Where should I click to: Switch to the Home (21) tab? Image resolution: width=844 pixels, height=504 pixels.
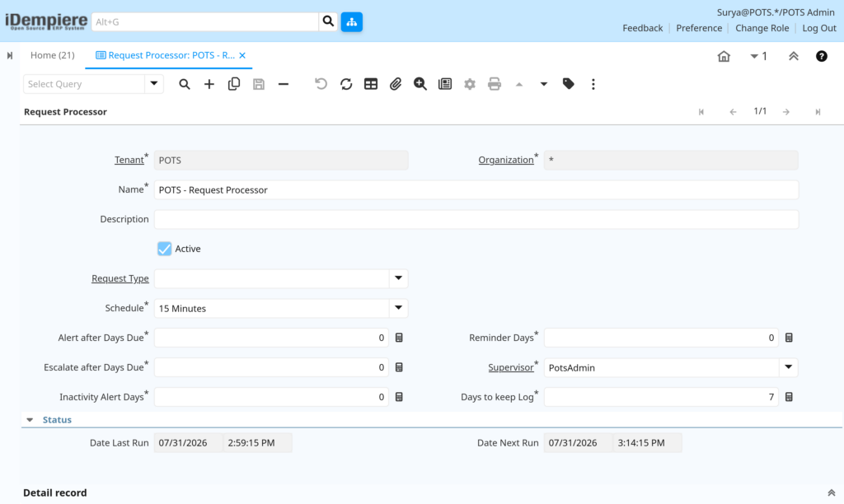point(52,55)
